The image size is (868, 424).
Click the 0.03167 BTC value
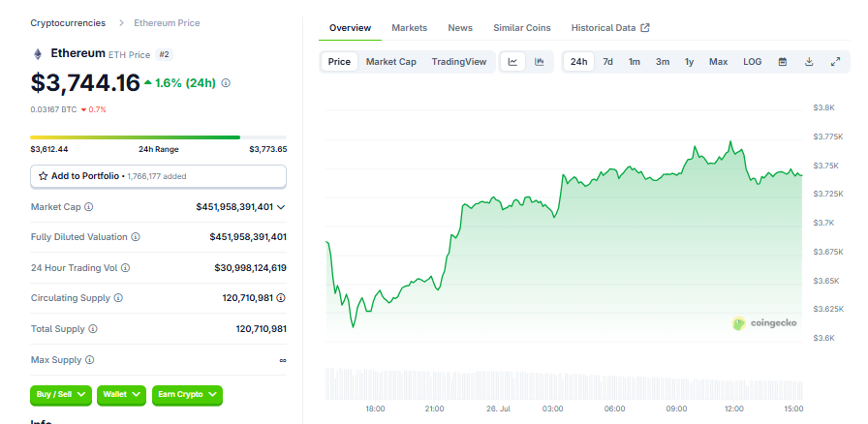[53, 109]
